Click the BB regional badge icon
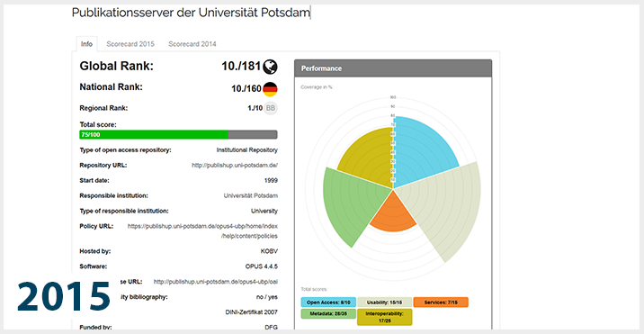 pyautogui.click(x=270, y=108)
